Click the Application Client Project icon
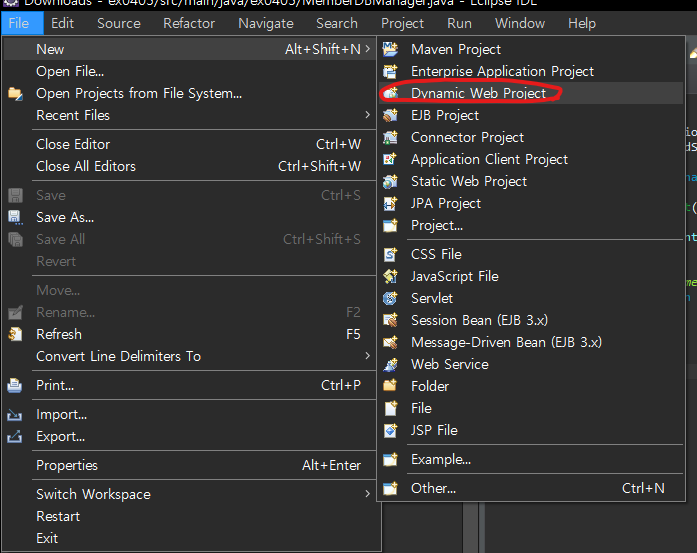697x553 pixels. click(x=390, y=159)
